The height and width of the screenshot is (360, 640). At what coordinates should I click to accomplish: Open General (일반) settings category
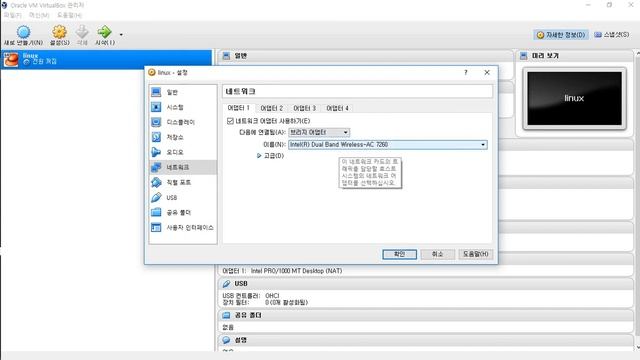click(x=183, y=92)
